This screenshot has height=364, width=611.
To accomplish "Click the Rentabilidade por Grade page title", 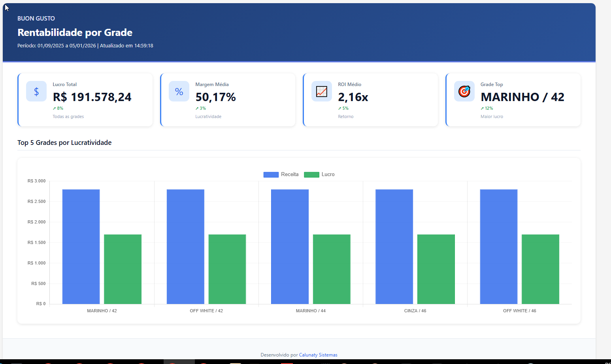I will pyautogui.click(x=75, y=32).
